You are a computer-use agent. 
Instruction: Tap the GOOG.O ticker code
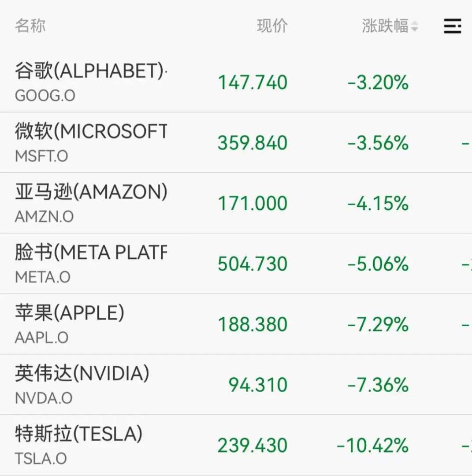pos(45,96)
